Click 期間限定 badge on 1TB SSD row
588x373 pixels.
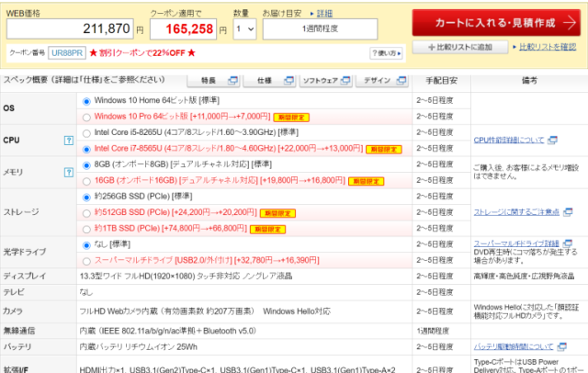[x=267, y=229]
